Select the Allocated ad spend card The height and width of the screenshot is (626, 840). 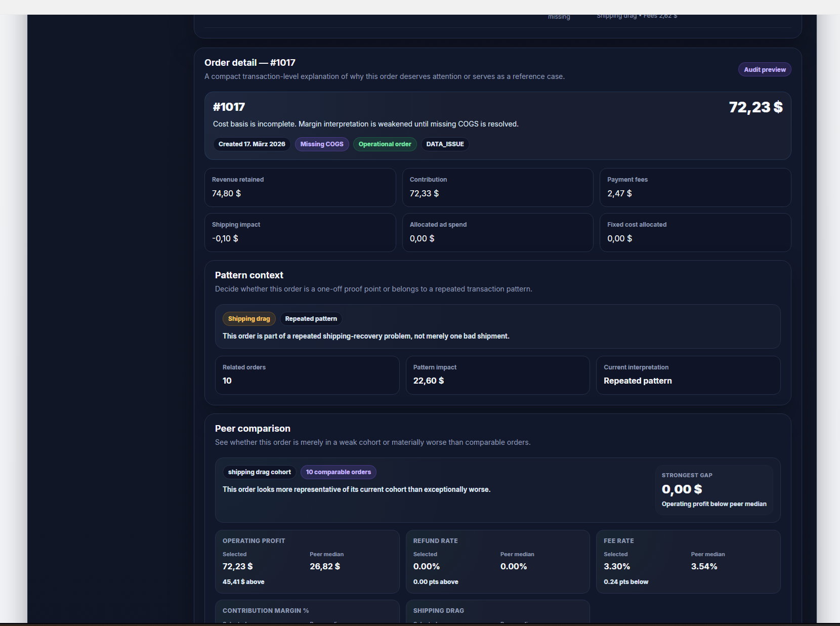[497, 232]
